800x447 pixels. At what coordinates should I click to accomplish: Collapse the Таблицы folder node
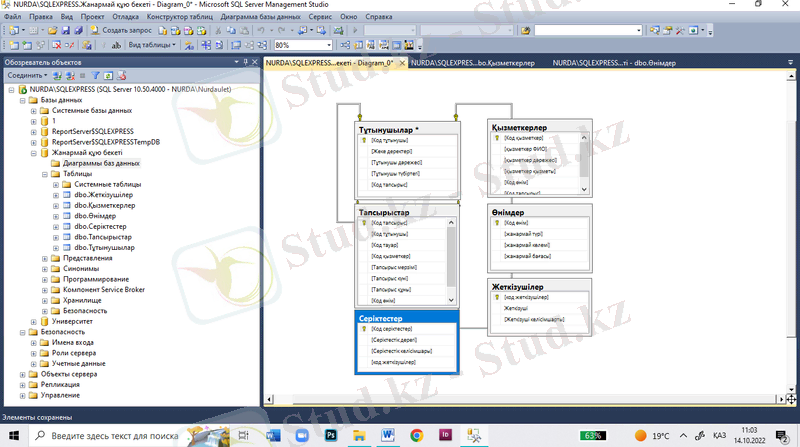pyautogui.click(x=44, y=173)
